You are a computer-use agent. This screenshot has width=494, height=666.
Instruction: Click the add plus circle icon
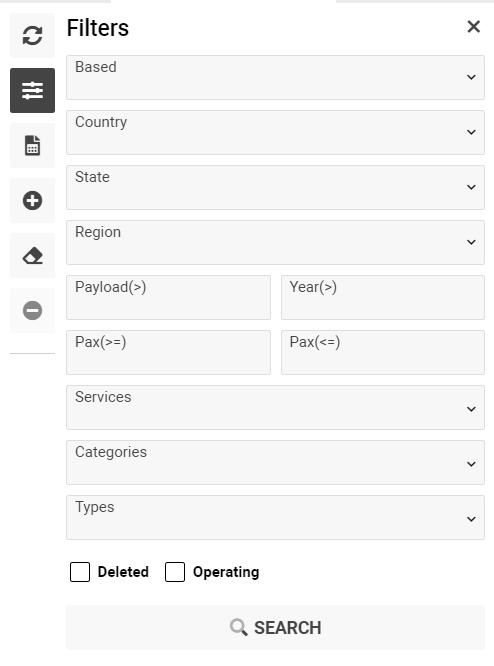[x=32, y=200]
